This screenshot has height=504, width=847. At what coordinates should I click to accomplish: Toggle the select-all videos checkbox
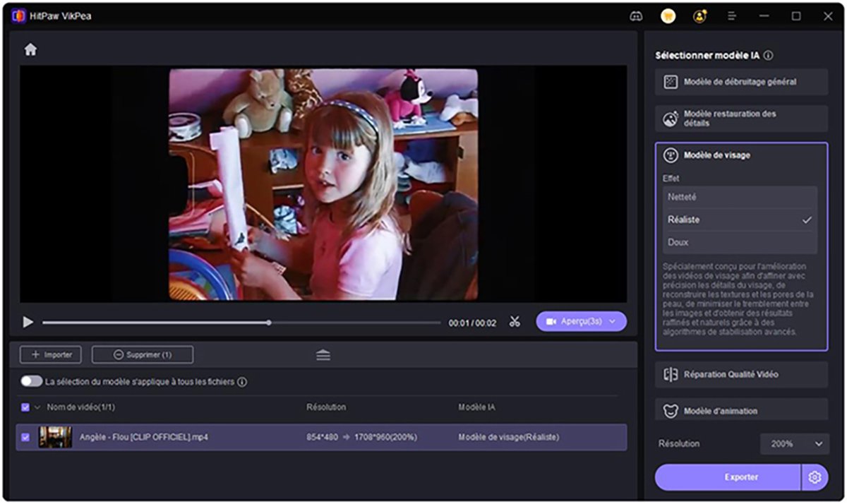click(25, 407)
